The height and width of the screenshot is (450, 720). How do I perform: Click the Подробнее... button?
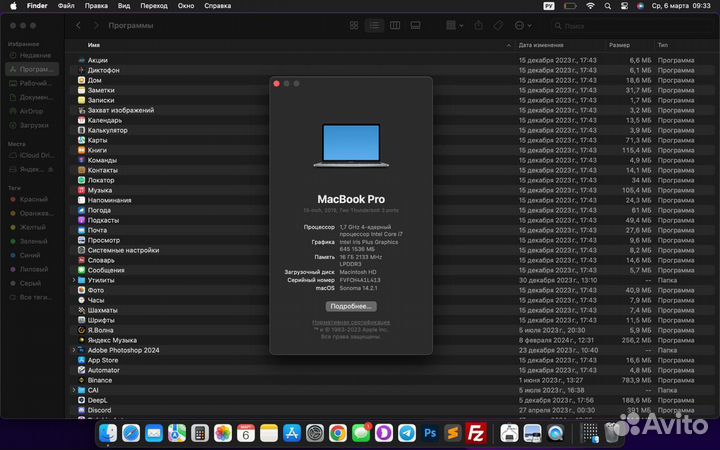351,306
